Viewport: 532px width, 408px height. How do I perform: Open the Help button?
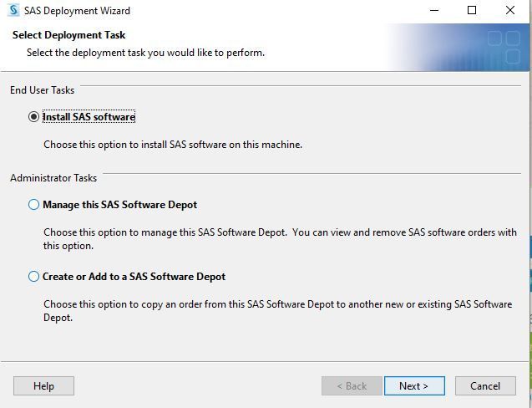tap(43, 386)
